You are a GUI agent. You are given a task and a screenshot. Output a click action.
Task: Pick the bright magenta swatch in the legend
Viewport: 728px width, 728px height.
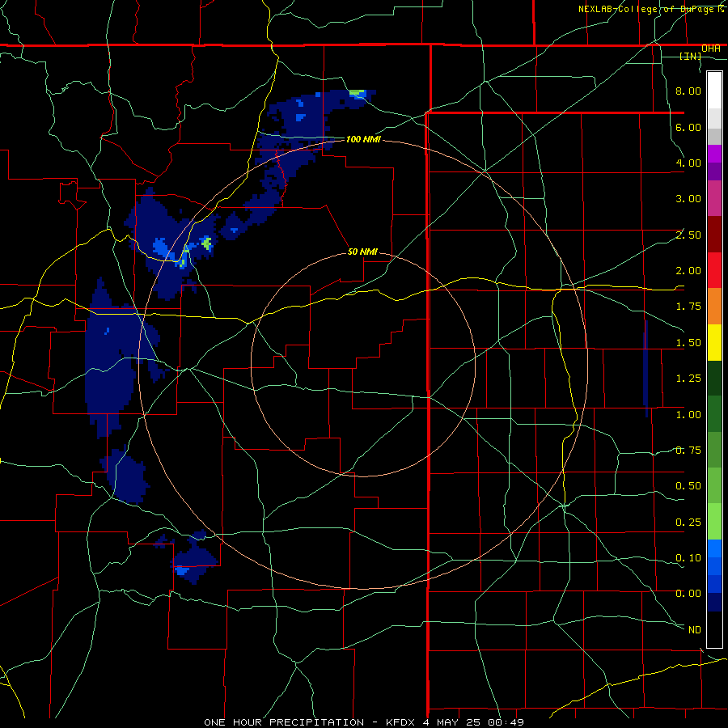click(714, 154)
